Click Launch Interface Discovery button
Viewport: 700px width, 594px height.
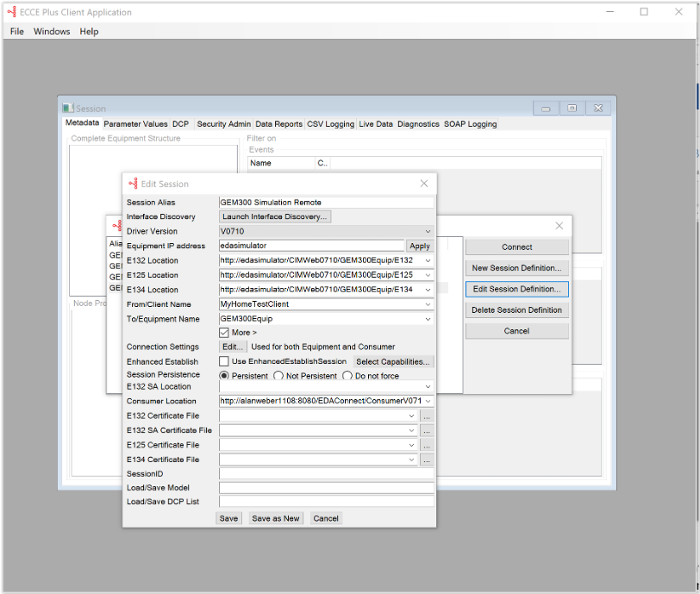(x=275, y=216)
